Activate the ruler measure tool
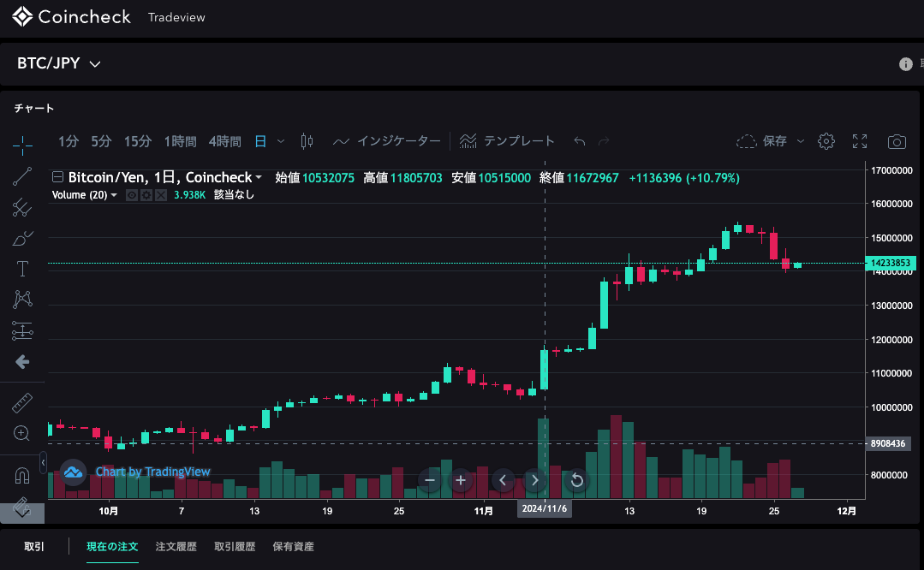This screenshot has height=570, width=924. pyautogui.click(x=22, y=403)
